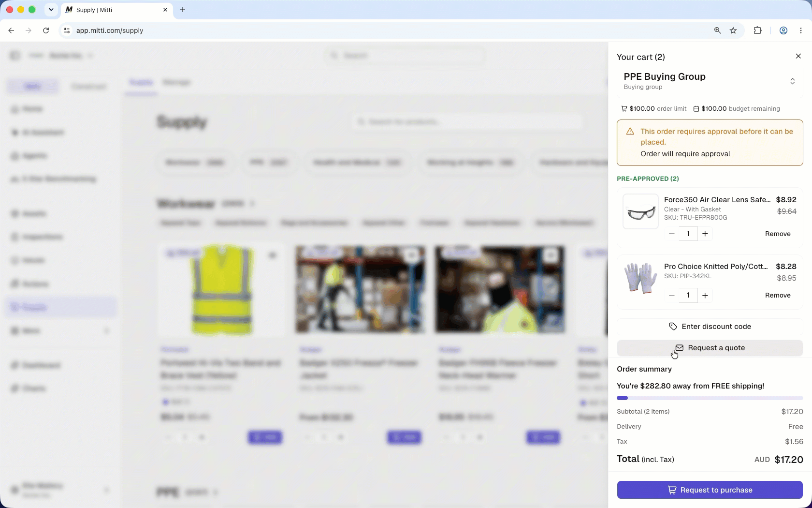Open Chrome profile icon
Screen dimensions: 812x508
point(783,30)
